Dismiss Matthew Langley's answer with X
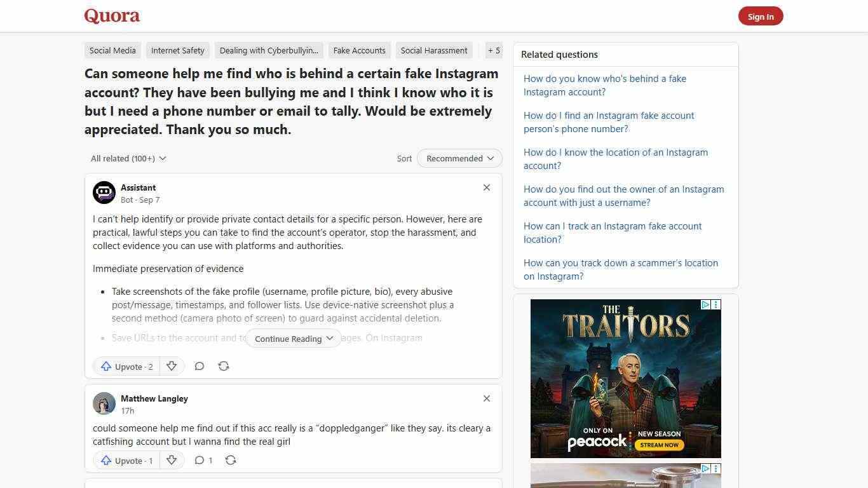 [x=487, y=398]
